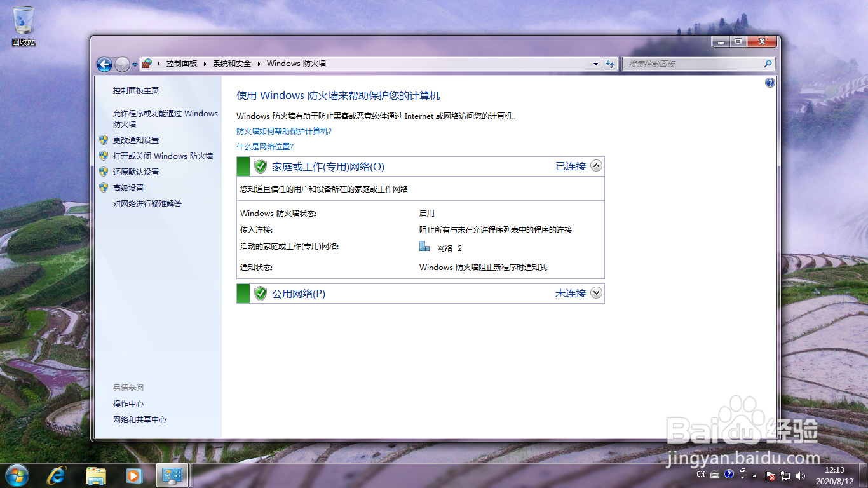
Task: Open Windows Explorer folder on taskbar
Action: (96, 475)
